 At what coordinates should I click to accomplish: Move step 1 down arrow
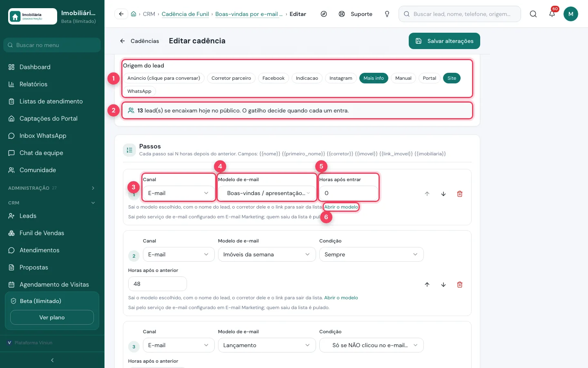[443, 194]
